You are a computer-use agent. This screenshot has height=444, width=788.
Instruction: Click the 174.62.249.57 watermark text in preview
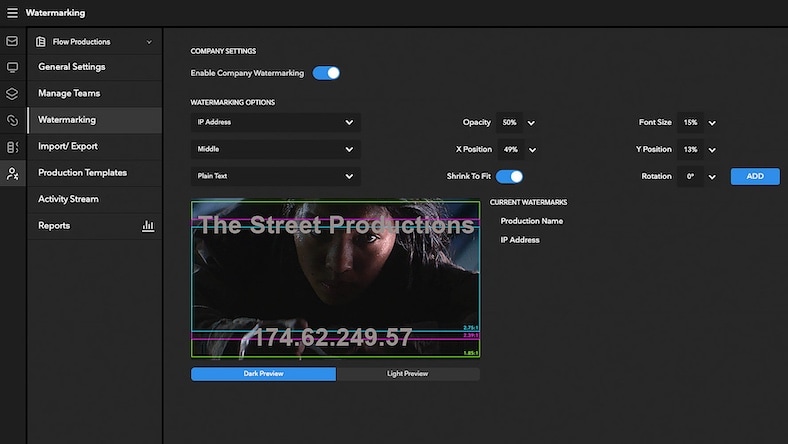332,337
